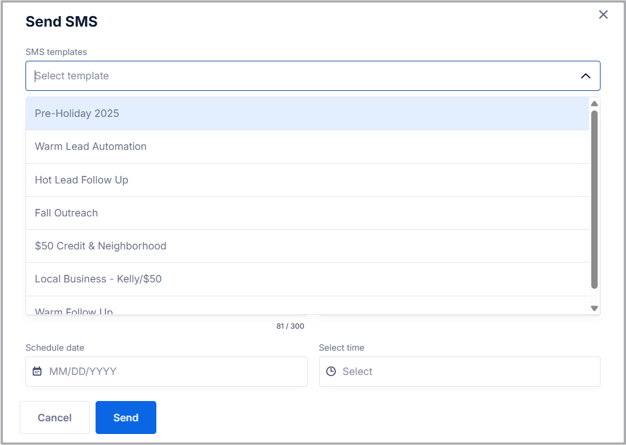Collapse the template dropdown with the chevron
Screen dimensions: 626x445
(585, 76)
